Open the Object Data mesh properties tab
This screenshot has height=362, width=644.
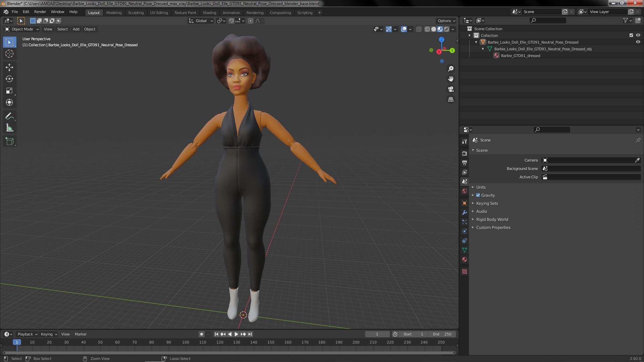(x=465, y=250)
